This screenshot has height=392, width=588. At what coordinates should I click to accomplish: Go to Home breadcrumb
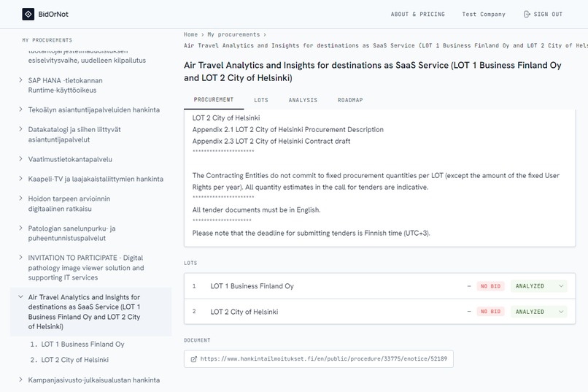(x=190, y=34)
